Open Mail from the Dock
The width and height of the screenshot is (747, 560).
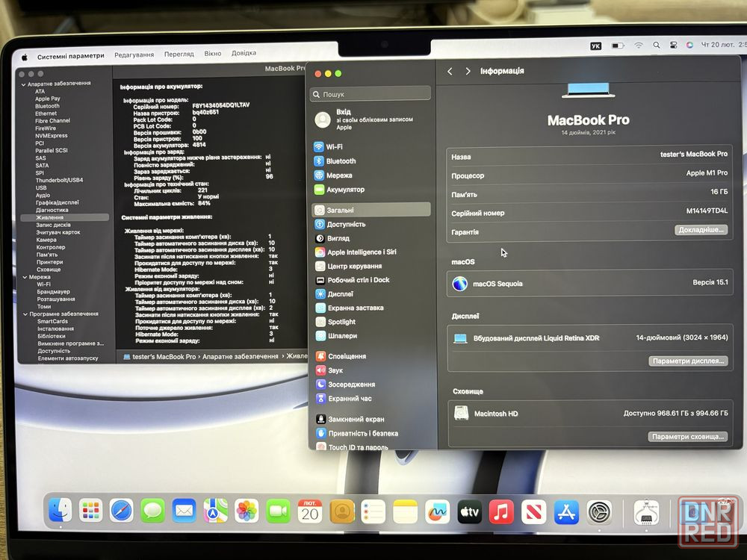click(184, 511)
